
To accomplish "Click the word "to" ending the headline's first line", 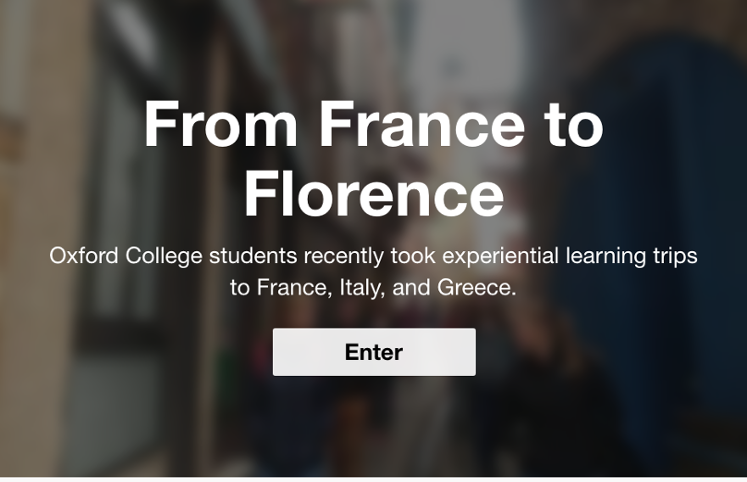I will point(574,127).
